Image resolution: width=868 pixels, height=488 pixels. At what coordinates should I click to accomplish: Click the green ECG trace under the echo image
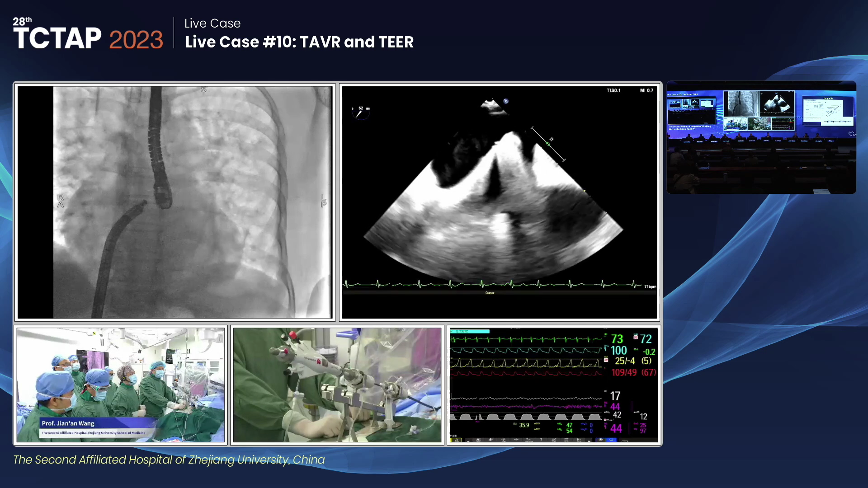[x=492, y=284]
